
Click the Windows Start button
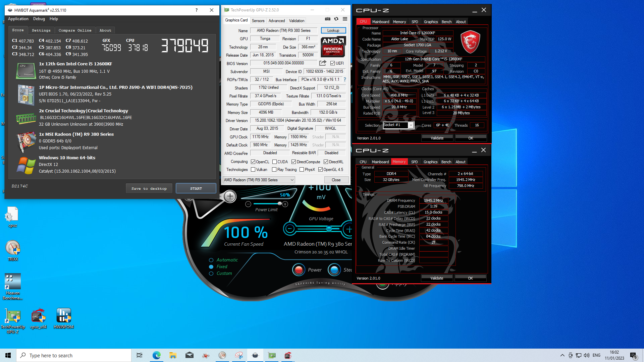(x=8, y=355)
